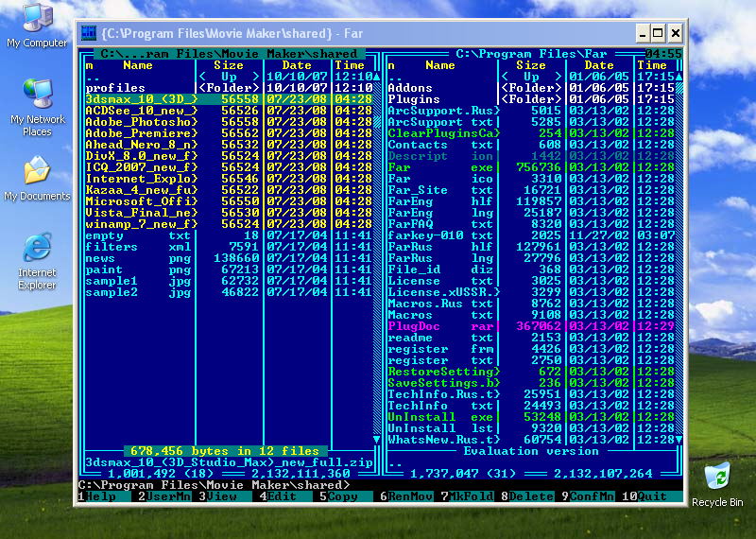The width and height of the screenshot is (756, 539).
Task: Select the register frm file
Action: point(531,349)
